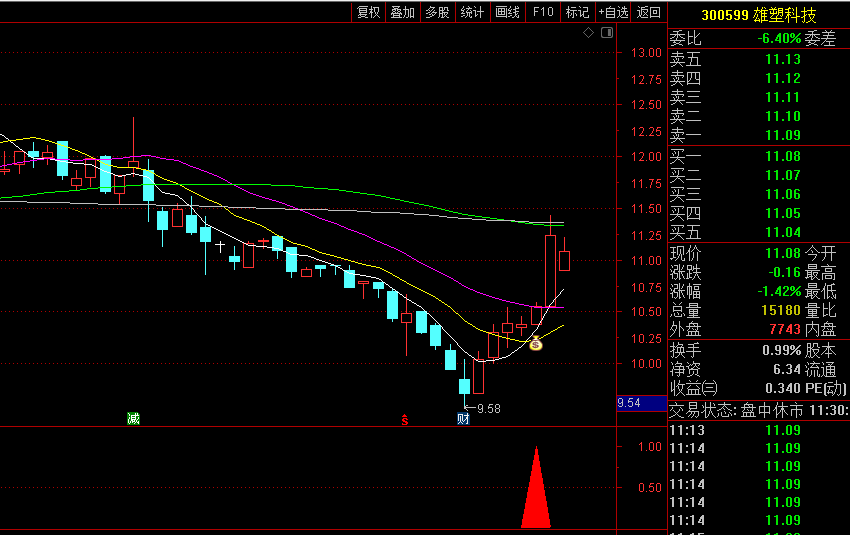Click the latest red candlestick near 11.00

coord(564,260)
